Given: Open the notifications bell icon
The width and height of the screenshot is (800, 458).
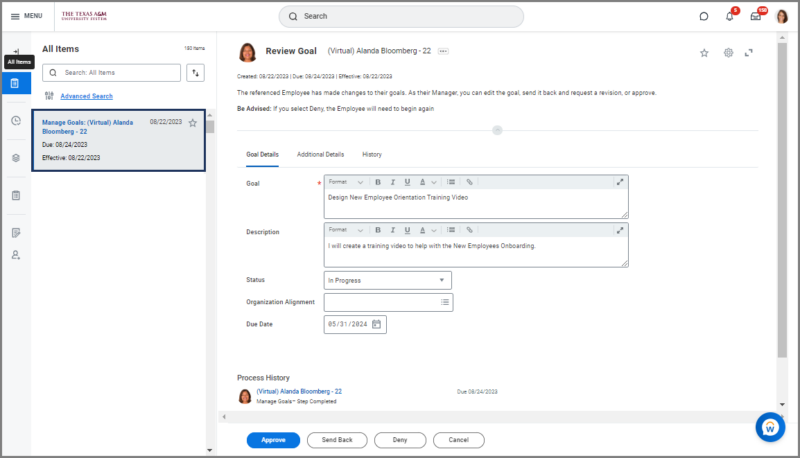Looking at the screenshot, I should [x=730, y=17].
